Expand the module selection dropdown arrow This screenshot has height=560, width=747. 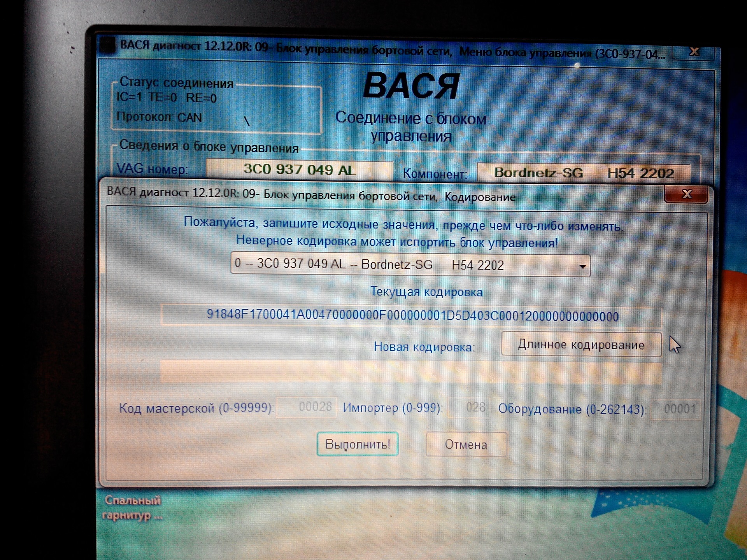tap(582, 266)
